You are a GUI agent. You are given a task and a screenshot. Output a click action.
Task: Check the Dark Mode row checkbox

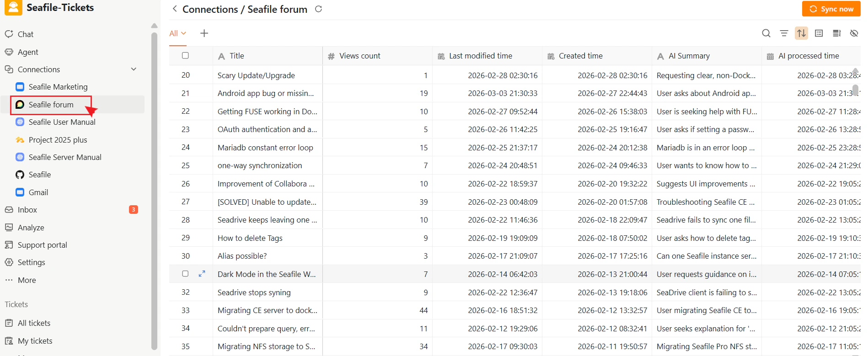[185, 274]
